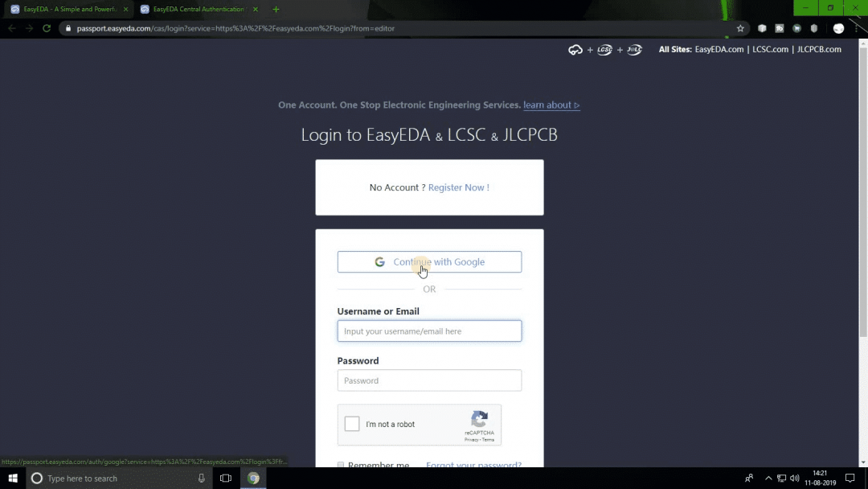
Task: Follow the Register Now link
Action: pos(458,187)
